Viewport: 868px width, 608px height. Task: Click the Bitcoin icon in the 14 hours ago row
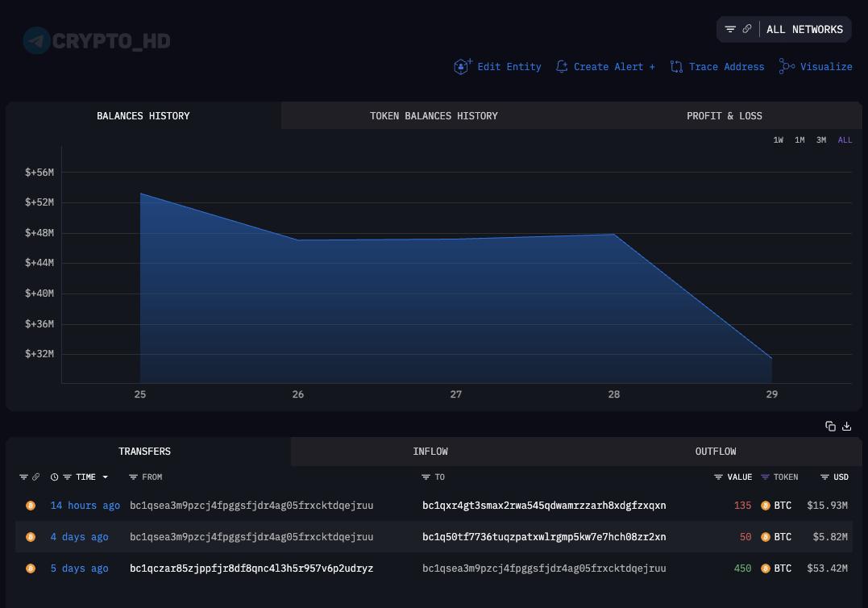click(31, 505)
